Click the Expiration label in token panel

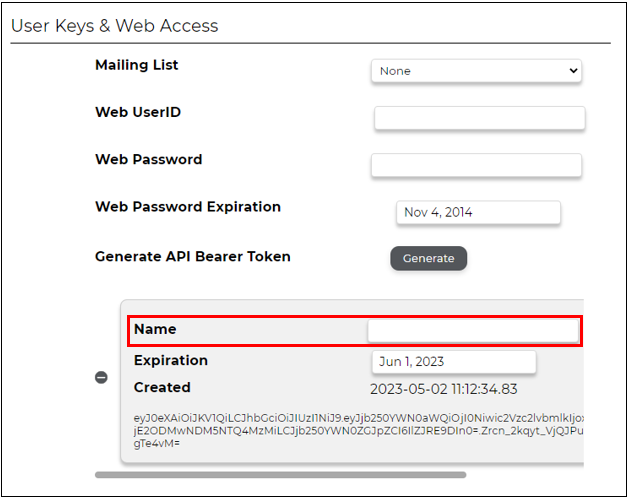point(171,360)
